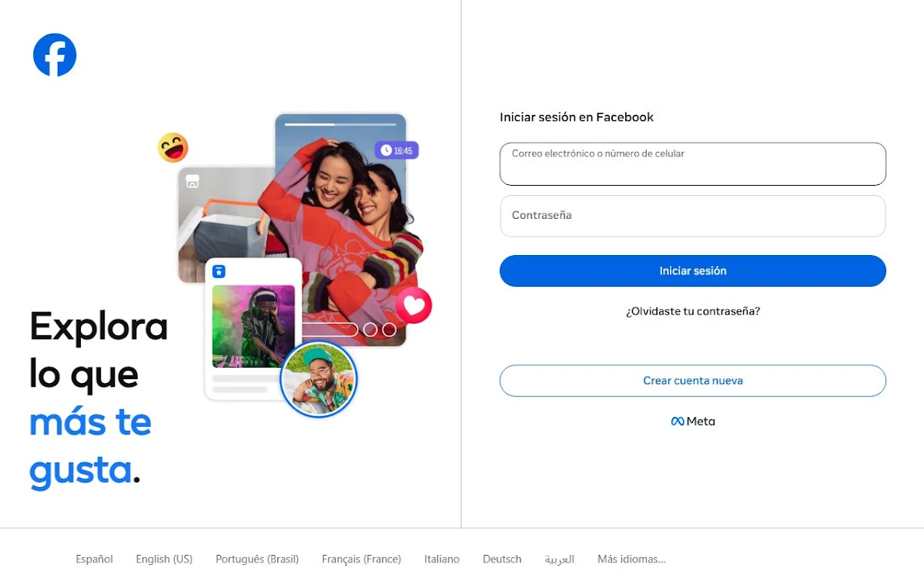The image size is (924, 578).
Task: Click Crear cuenta nueva button
Action: pyautogui.click(x=693, y=381)
